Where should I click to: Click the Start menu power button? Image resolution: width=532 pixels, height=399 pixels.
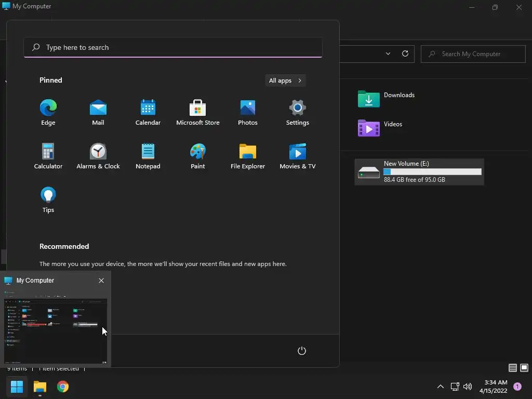pyautogui.click(x=302, y=351)
